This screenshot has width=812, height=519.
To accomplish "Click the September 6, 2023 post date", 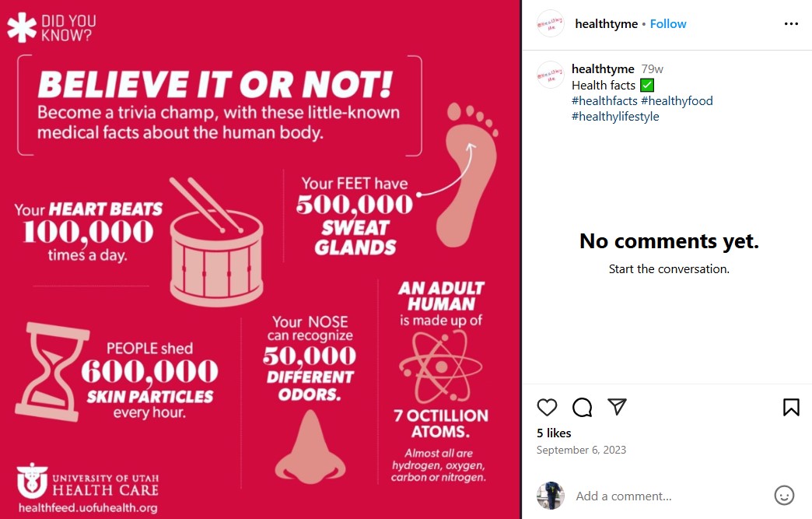I will [x=581, y=451].
